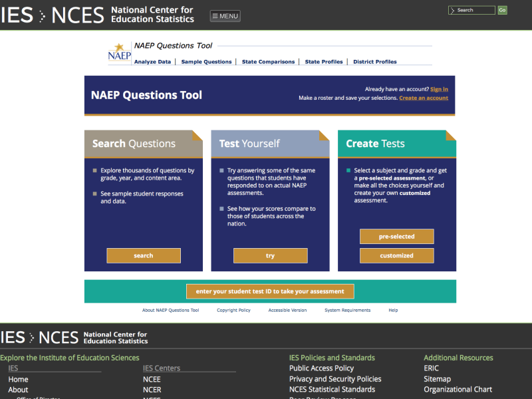Choose the customized assessment button

point(396,255)
